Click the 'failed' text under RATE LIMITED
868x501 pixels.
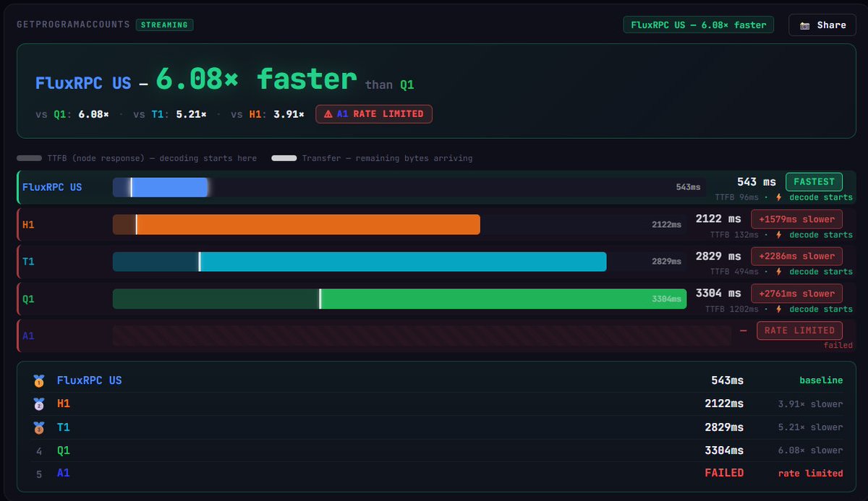pyautogui.click(x=838, y=346)
